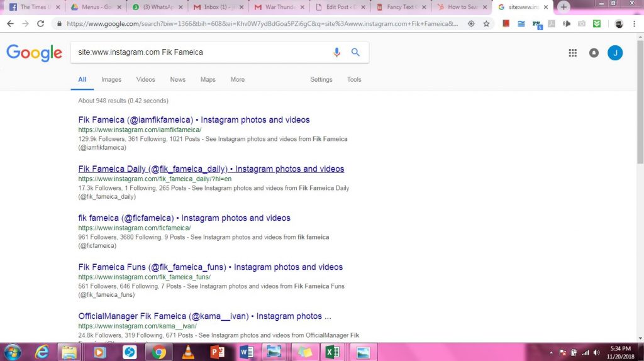Select the Images search tab
The width and height of the screenshot is (644, 361).
pyautogui.click(x=111, y=80)
